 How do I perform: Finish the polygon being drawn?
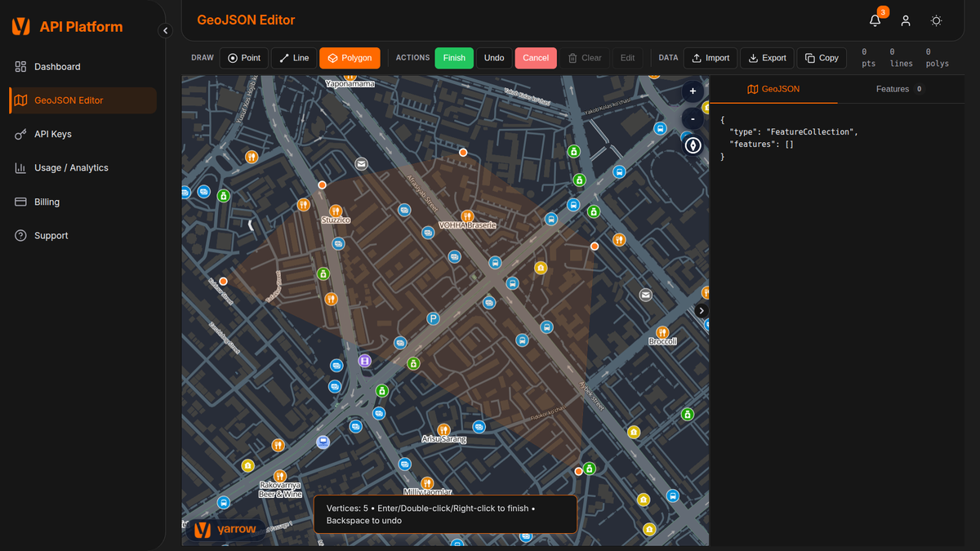click(454, 58)
